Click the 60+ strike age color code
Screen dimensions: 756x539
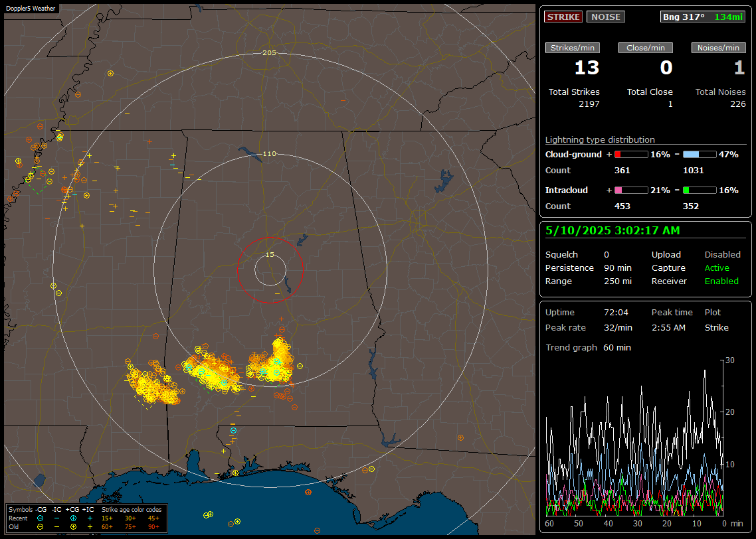pyautogui.click(x=107, y=527)
